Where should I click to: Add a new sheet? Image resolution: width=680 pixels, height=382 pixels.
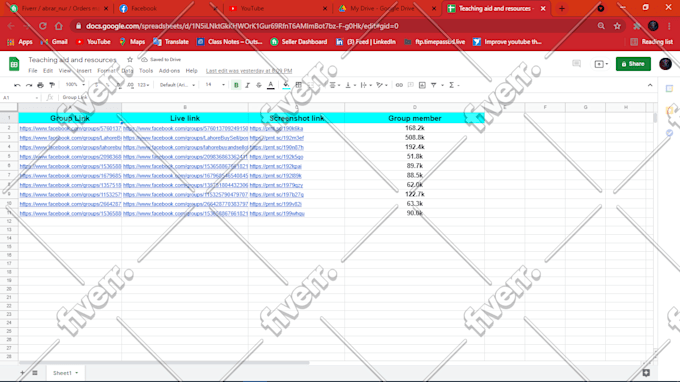point(22,372)
